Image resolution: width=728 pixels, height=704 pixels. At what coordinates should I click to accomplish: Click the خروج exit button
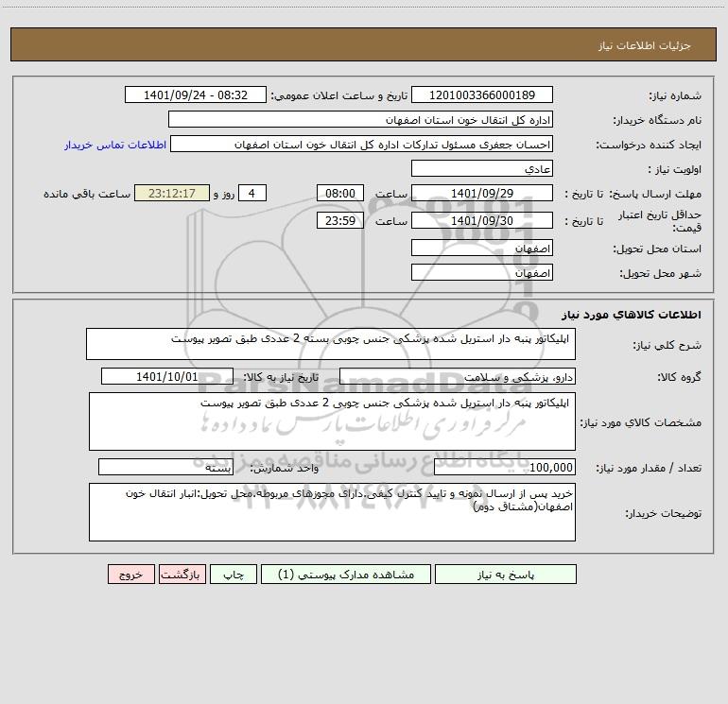point(130,575)
